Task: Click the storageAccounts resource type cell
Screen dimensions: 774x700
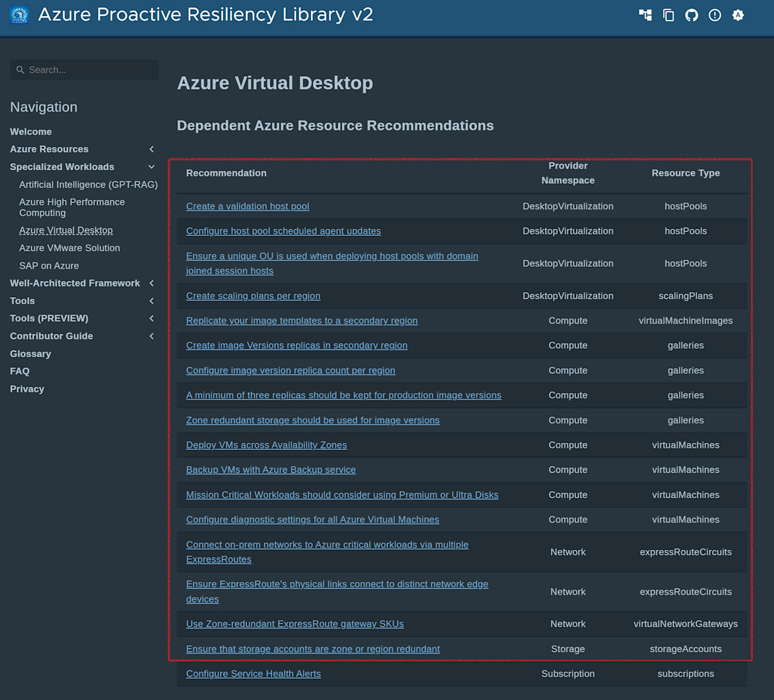Action: pos(686,649)
